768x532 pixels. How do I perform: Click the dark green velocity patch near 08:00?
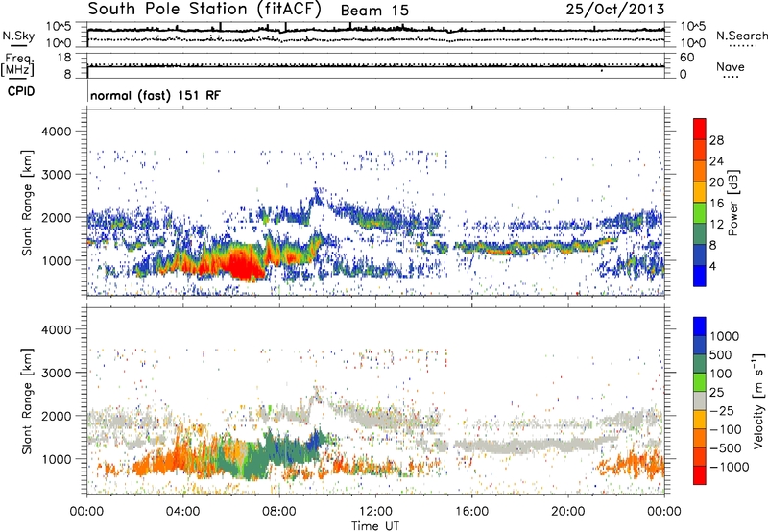(286, 450)
